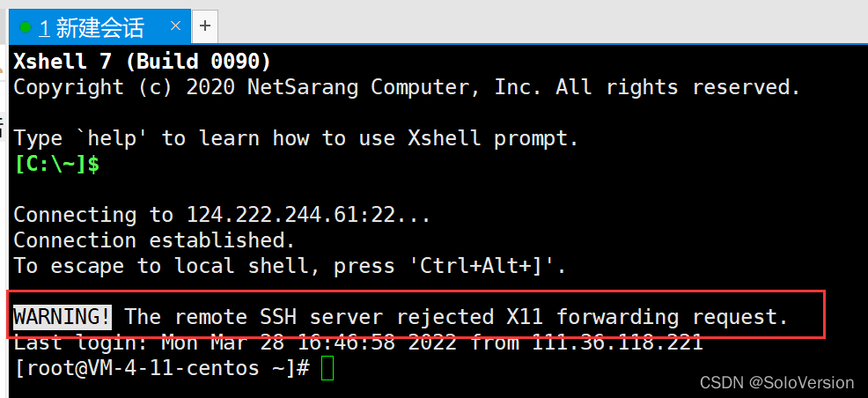Click the highlighted WARNING! text
Screen dimensions: 868x398
pyautogui.click(x=63, y=316)
